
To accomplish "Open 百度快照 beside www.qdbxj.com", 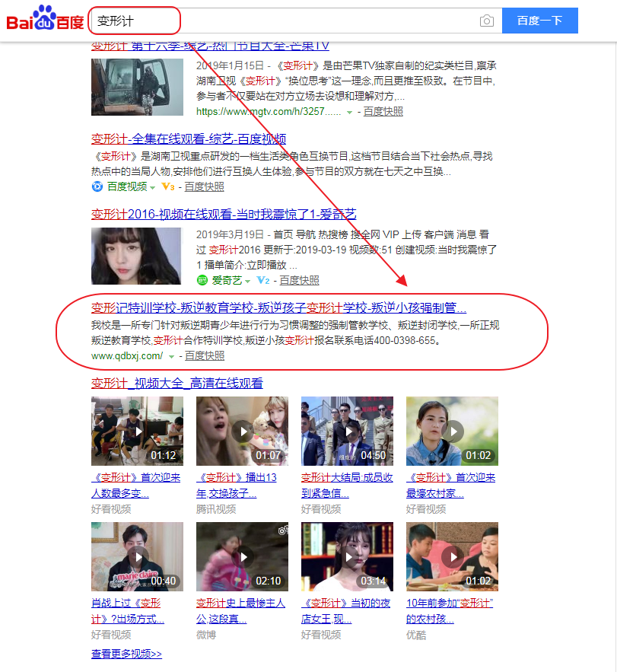I will [x=205, y=355].
